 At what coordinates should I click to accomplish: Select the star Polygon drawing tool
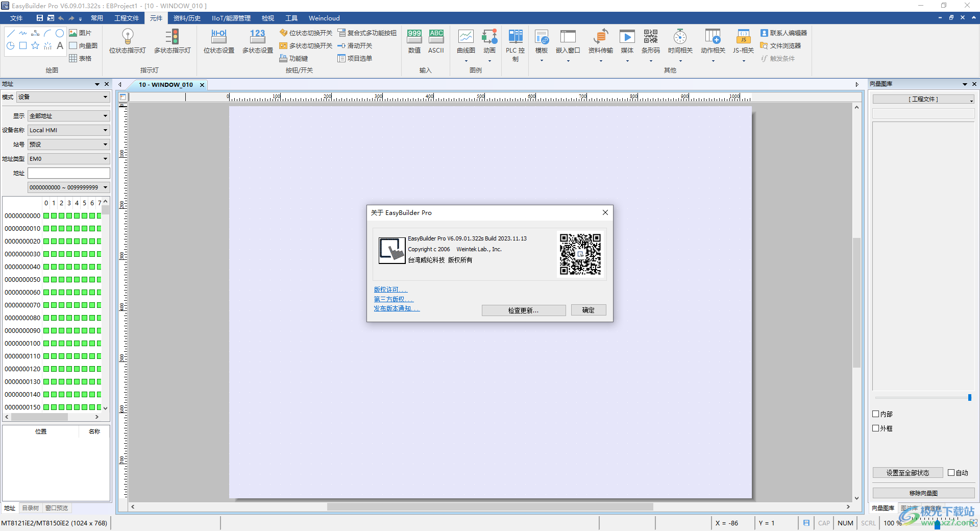[35, 45]
